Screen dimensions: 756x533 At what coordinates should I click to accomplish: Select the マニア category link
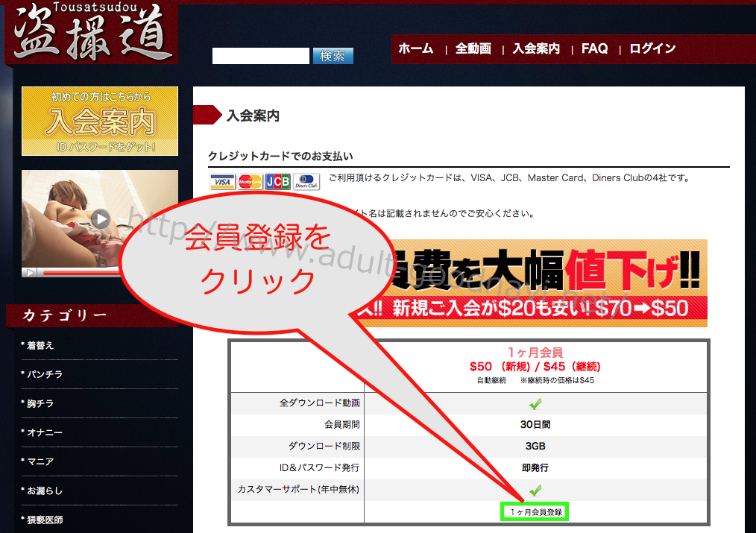pos(40,462)
